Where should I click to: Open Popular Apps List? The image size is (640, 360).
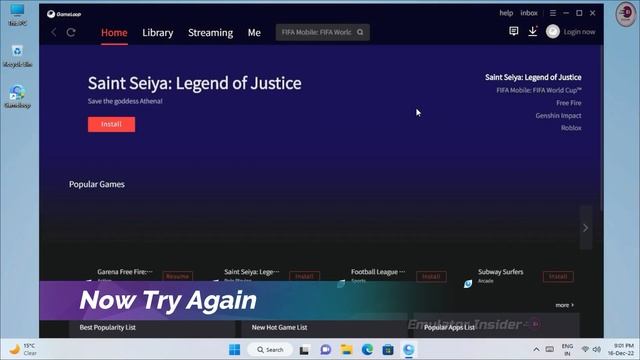(x=449, y=327)
